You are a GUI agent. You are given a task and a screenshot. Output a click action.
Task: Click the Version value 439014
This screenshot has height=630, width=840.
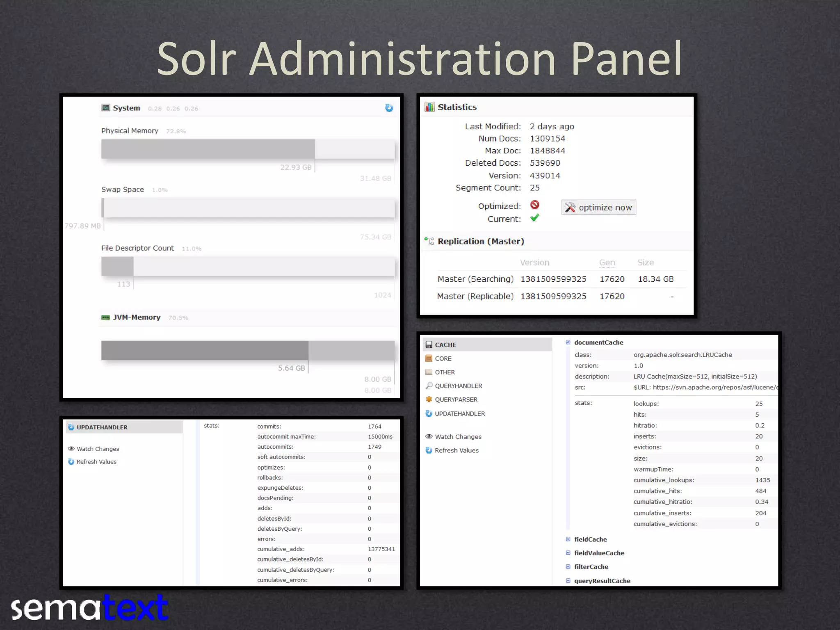click(x=545, y=176)
